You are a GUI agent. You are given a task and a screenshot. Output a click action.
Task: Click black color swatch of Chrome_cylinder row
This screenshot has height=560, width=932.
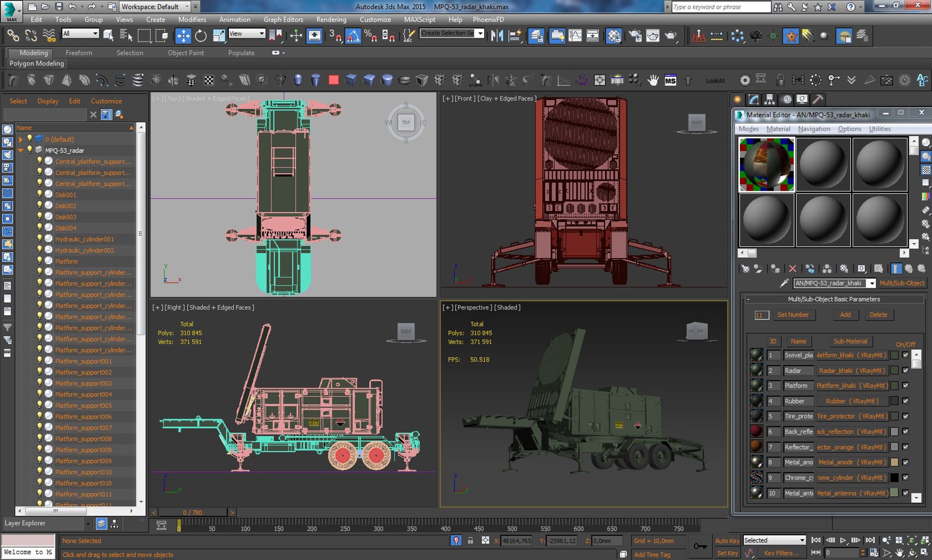coord(895,478)
